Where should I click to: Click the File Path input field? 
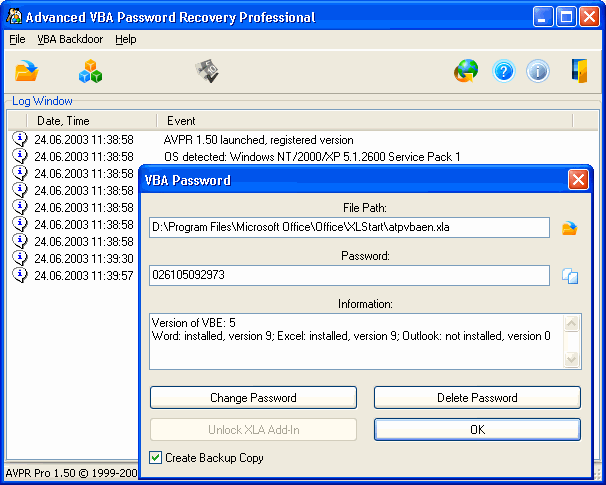tap(349, 227)
